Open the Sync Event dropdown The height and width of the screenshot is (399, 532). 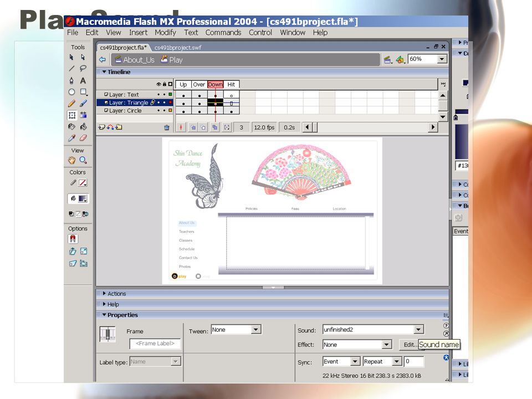tap(355, 362)
